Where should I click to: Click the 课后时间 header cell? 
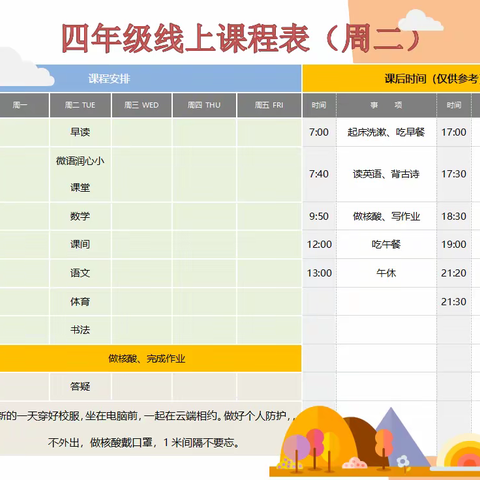[391, 78]
